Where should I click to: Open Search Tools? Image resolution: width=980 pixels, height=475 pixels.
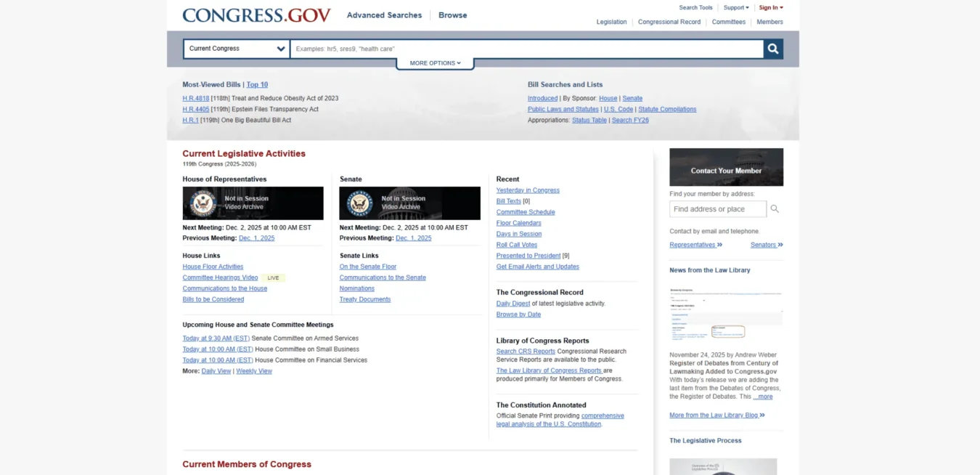point(695,7)
